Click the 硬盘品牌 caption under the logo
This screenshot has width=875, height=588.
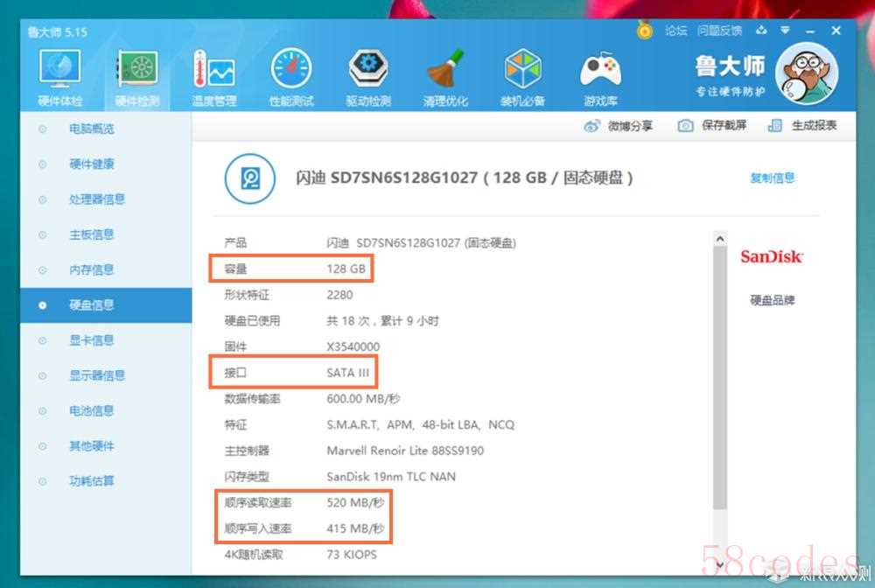coord(773,300)
